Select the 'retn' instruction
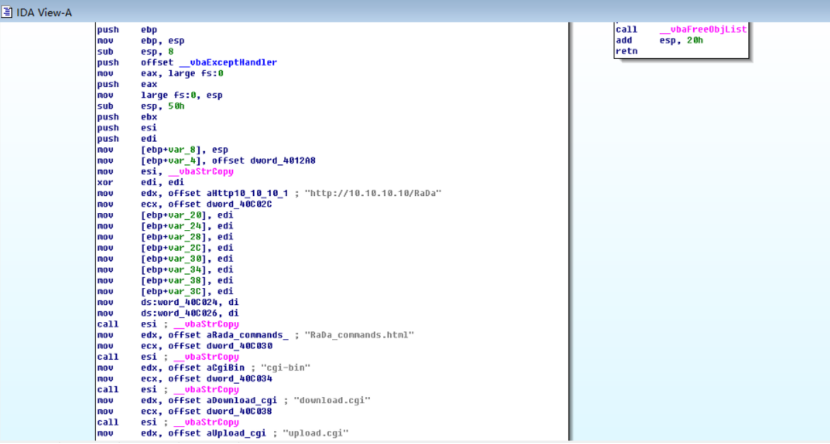This screenshot has width=830, height=444. click(x=627, y=51)
